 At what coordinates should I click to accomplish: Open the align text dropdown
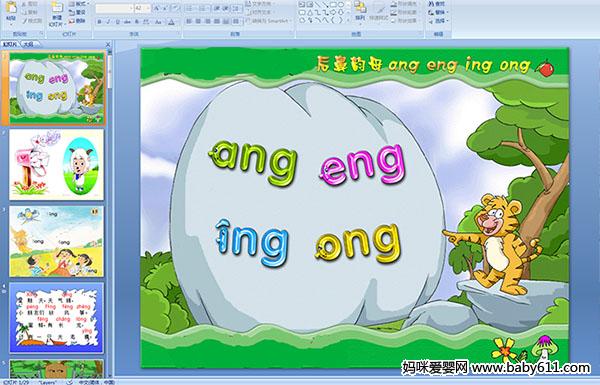(x=260, y=12)
